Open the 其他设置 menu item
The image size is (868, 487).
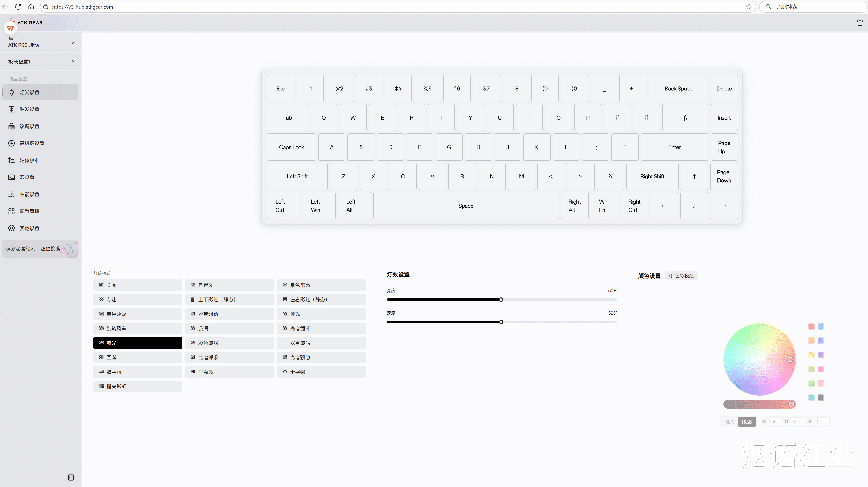click(30, 228)
